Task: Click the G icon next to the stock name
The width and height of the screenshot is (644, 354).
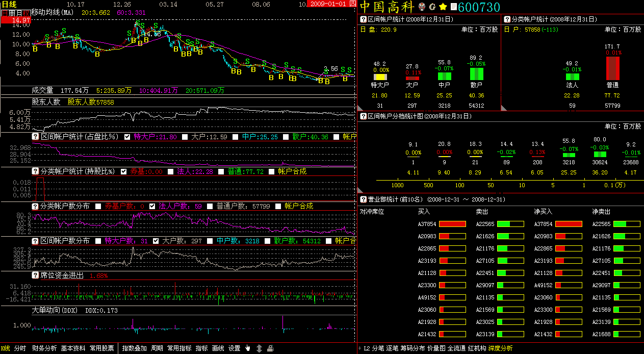Action: tap(432, 7)
